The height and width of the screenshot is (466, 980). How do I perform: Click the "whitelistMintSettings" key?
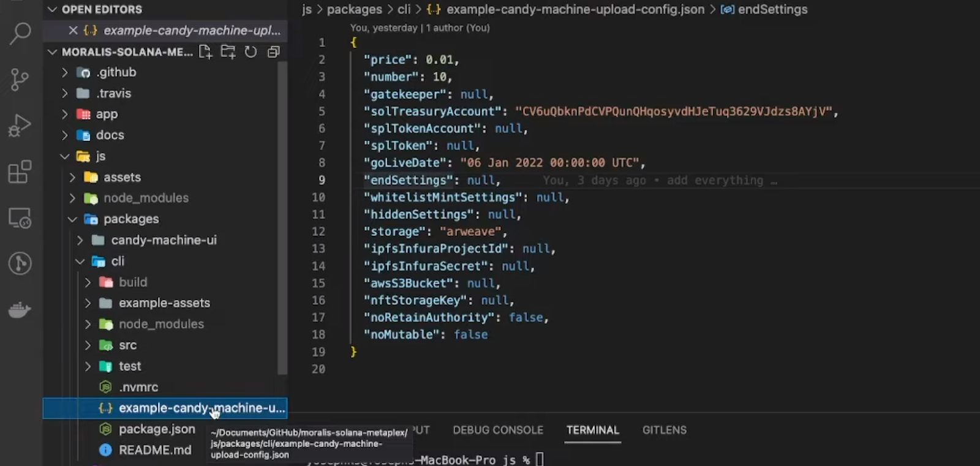[x=443, y=197]
